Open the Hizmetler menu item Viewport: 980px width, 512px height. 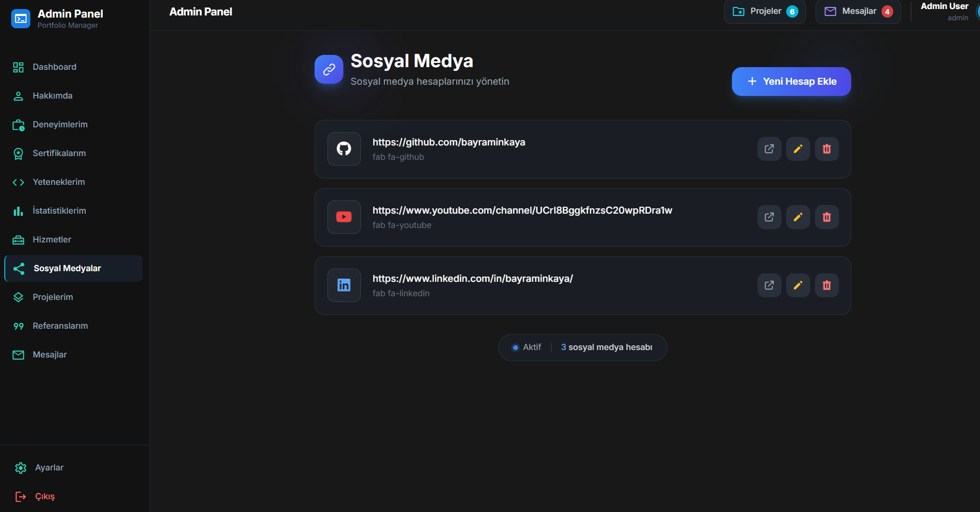(x=73, y=240)
